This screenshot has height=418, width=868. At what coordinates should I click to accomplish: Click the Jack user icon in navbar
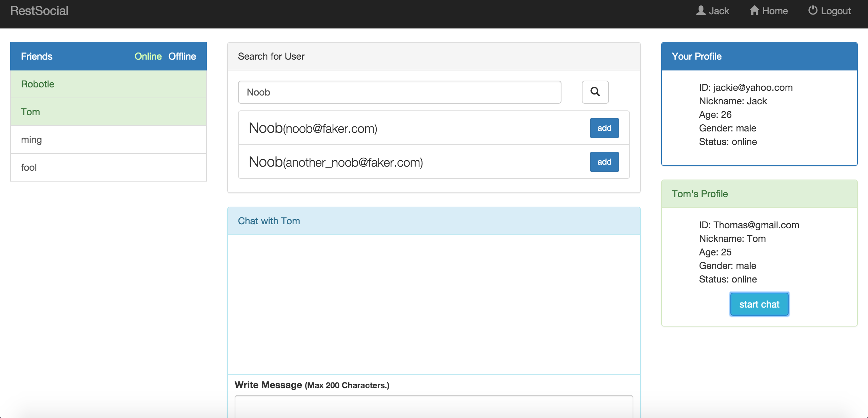[x=701, y=11]
